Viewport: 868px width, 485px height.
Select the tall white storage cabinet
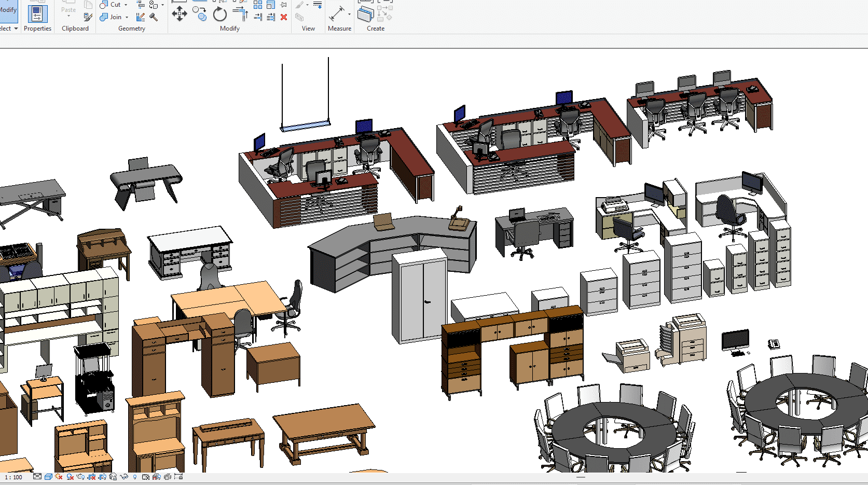419,297
